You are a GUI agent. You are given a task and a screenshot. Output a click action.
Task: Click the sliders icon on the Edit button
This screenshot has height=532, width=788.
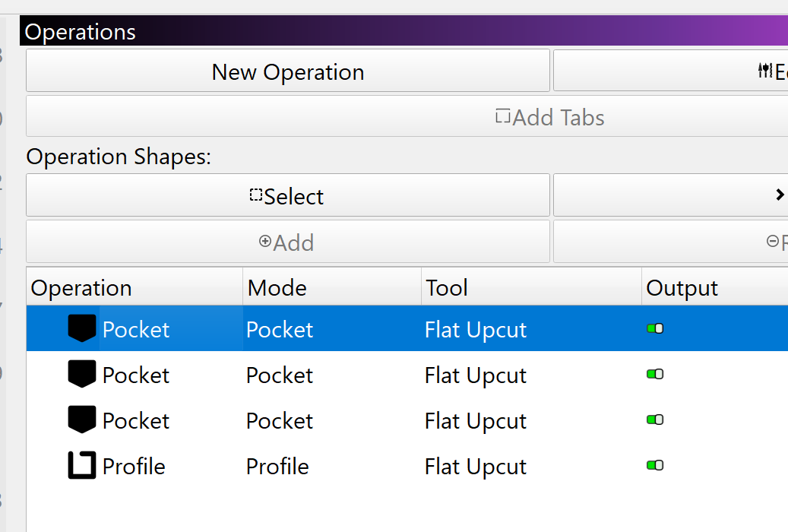tap(764, 71)
